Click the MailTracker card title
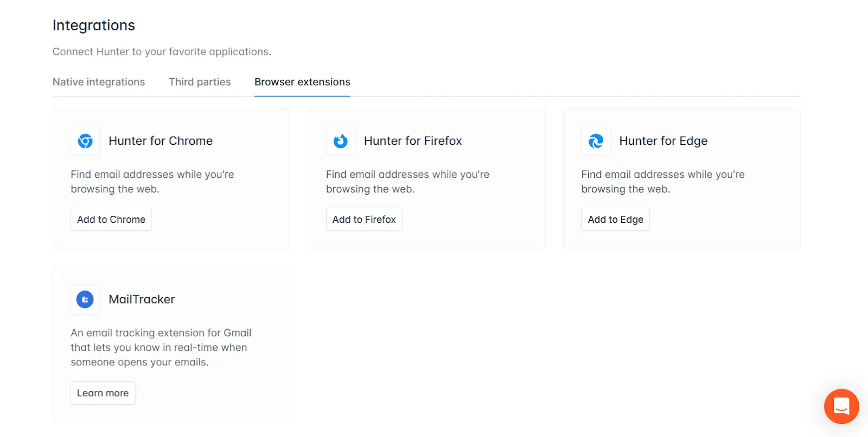 (x=142, y=299)
